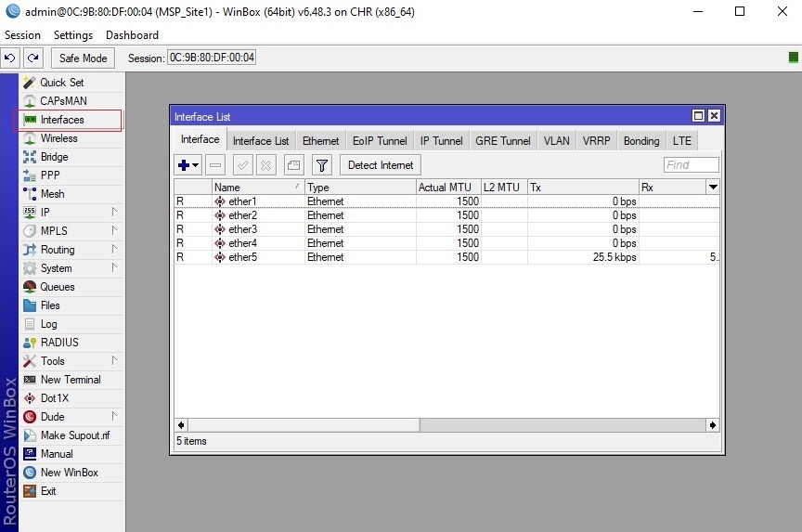Click the undo arrow icon in toolbar
Viewport: 802px width, 532px height.
point(9,58)
